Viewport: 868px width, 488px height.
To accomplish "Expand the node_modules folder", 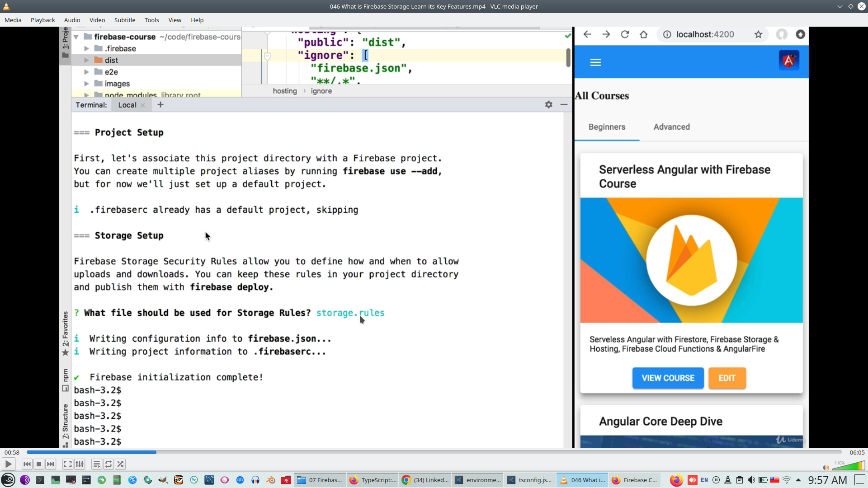I will (86, 95).
